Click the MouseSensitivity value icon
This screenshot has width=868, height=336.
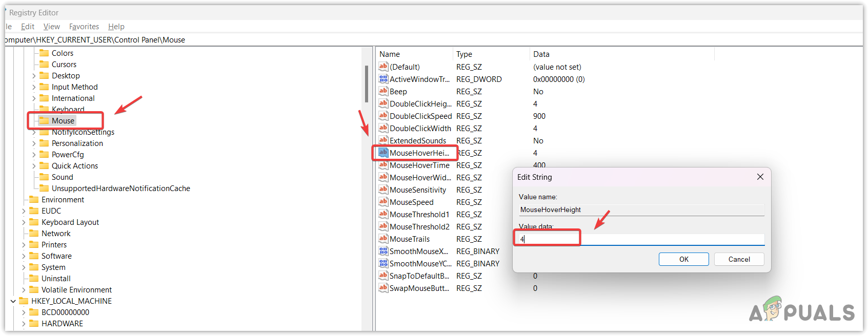383,190
